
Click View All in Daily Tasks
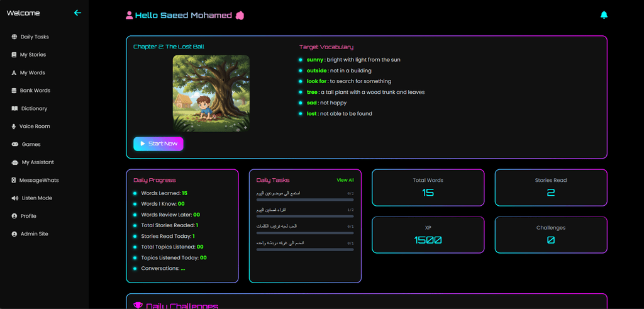345,180
